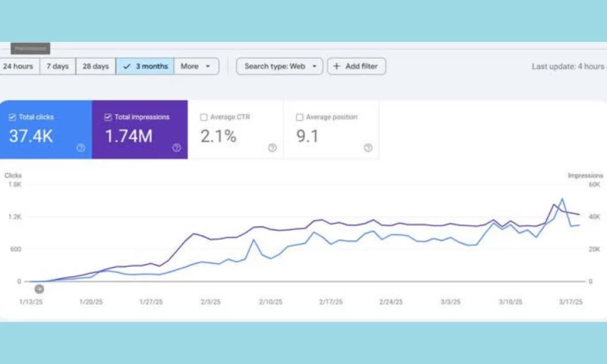Click the 2/10/25 date axis label
This screenshot has width=607, height=364.
coord(271,302)
